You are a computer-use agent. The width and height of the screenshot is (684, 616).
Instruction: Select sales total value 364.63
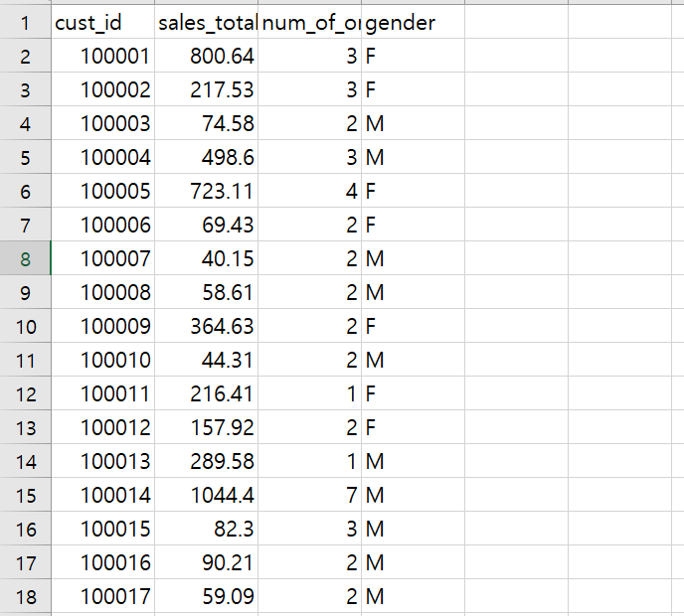click(x=207, y=326)
